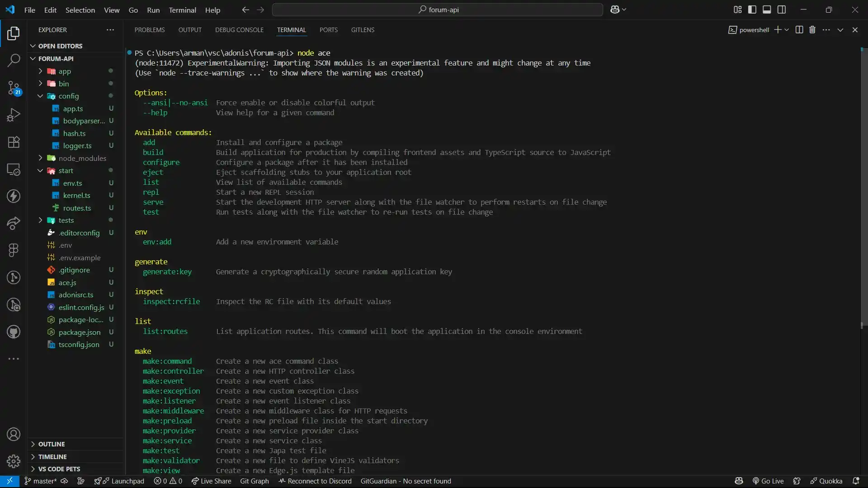The width and height of the screenshot is (868, 488).
Task: Maximize the panel size chevron
Action: click(x=840, y=30)
